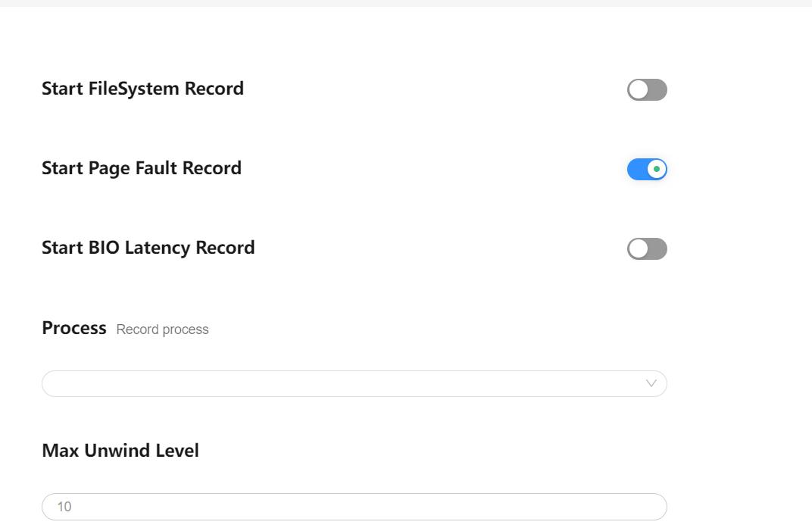
Task: Click the "Process" heading text
Action: point(74,328)
